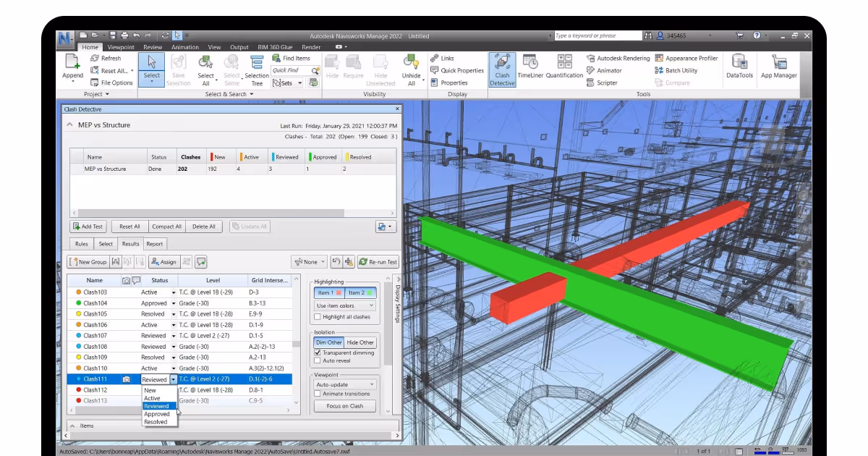Open the Review ribbon tab
Screen dimensions: 868x456
pyautogui.click(x=153, y=47)
